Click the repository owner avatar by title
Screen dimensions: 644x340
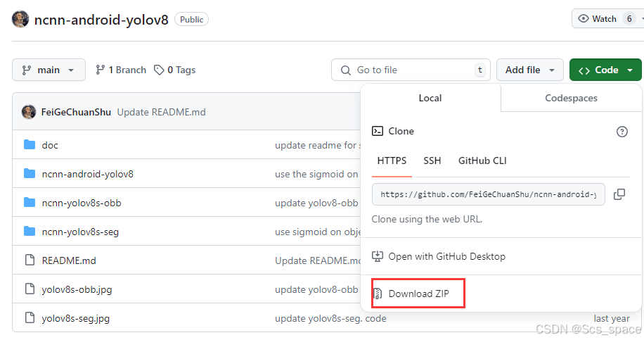20,19
